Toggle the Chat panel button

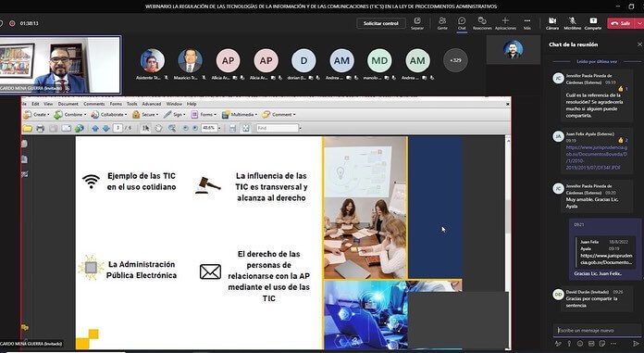(x=462, y=23)
